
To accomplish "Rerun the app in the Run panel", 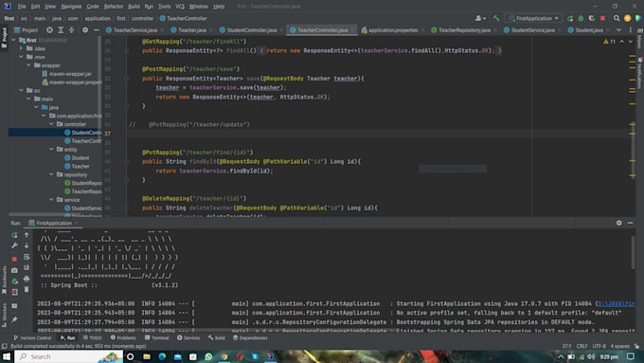I will 14,235.
